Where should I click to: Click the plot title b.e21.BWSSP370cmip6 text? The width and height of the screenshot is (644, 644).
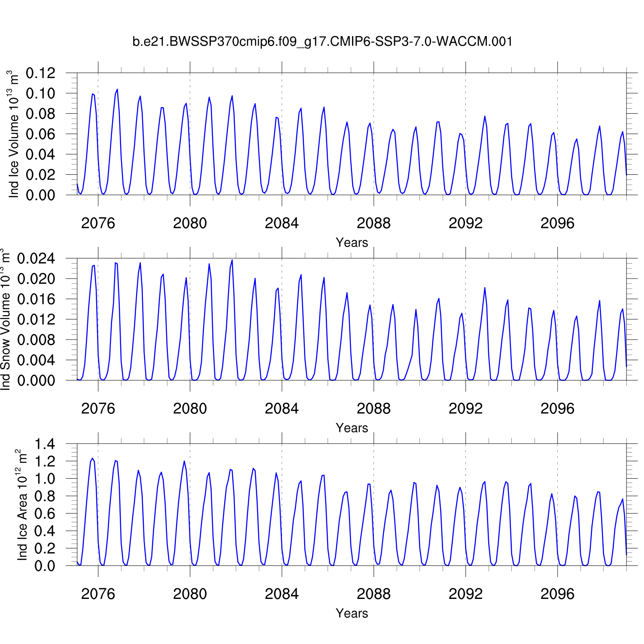(322, 42)
